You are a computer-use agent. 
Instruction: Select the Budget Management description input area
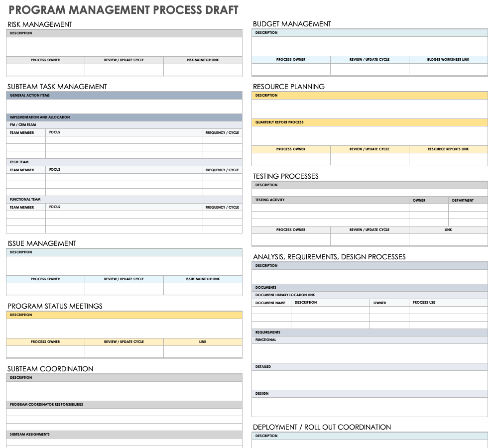click(x=370, y=46)
